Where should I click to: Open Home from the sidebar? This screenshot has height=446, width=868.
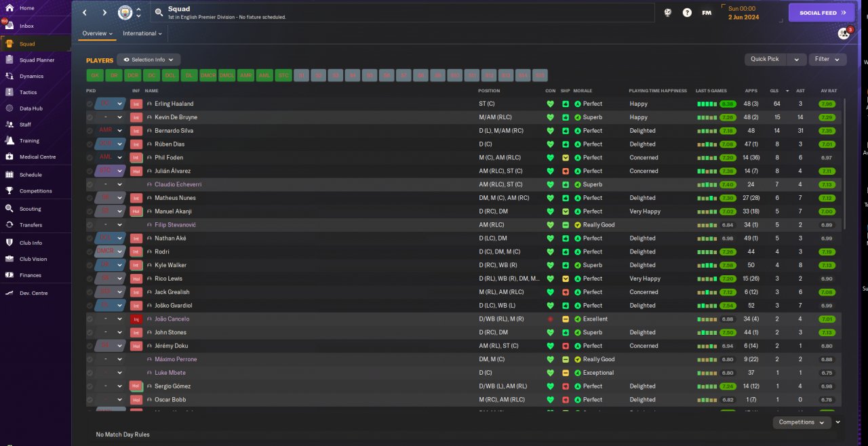[x=27, y=8]
